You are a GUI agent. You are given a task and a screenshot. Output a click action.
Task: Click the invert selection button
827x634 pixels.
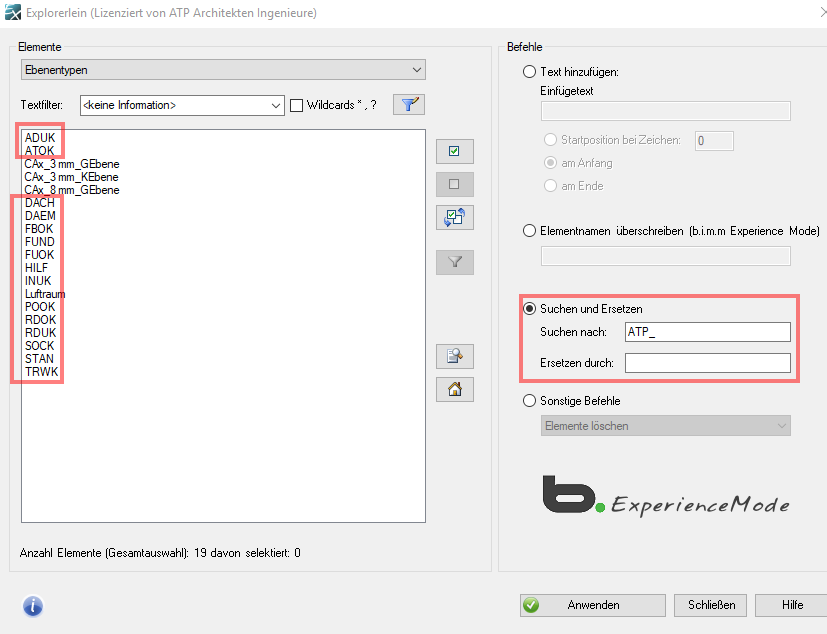point(454,217)
